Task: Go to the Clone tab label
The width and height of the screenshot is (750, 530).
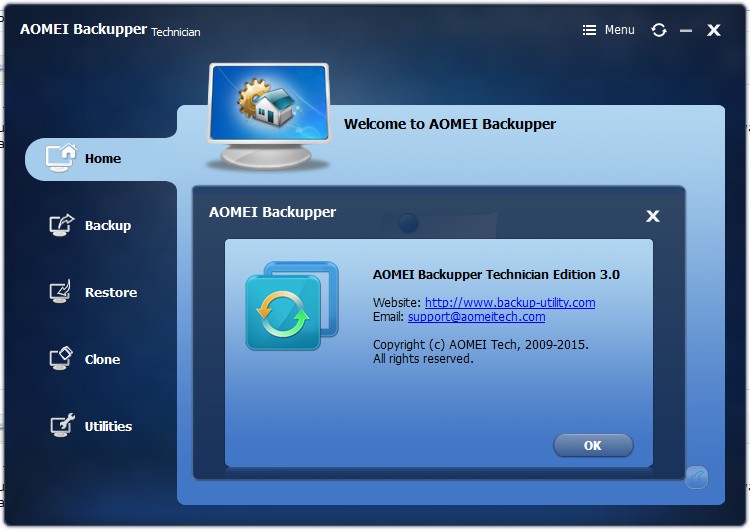Action: click(102, 359)
